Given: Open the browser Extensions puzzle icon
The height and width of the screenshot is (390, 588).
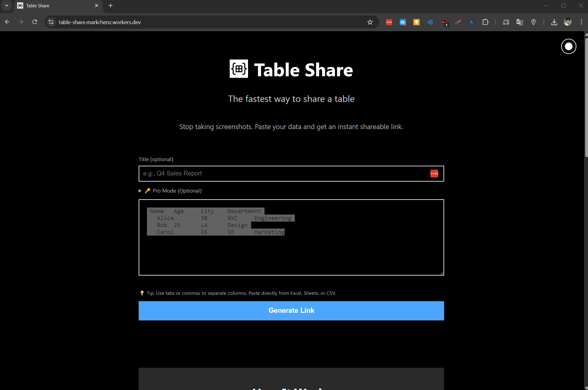Looking at the screenshot, I should [x=486, y=22].
